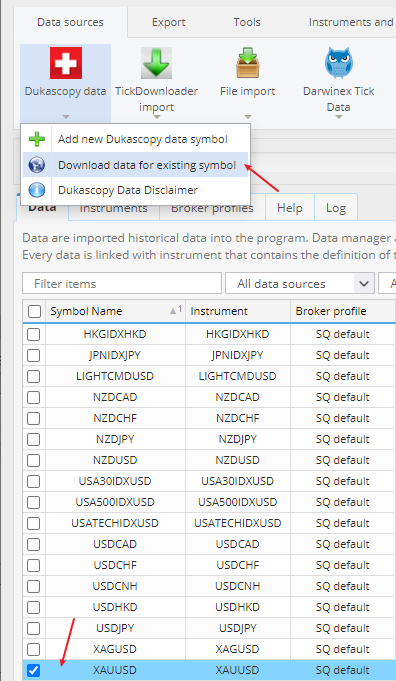396x681 pixels.
Task: Uncheck the XAUUSD row checkbox
Action: 33,670
